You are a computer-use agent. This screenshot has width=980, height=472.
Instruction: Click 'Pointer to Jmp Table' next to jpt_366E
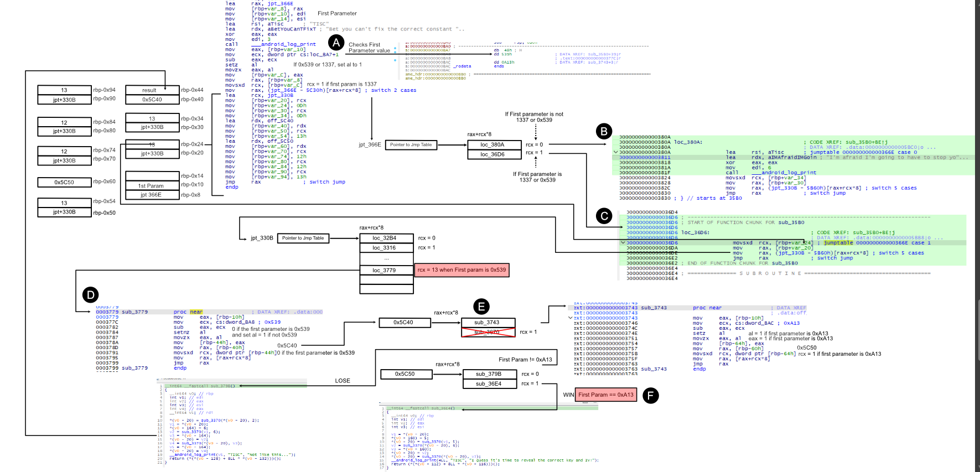(411, 145)
